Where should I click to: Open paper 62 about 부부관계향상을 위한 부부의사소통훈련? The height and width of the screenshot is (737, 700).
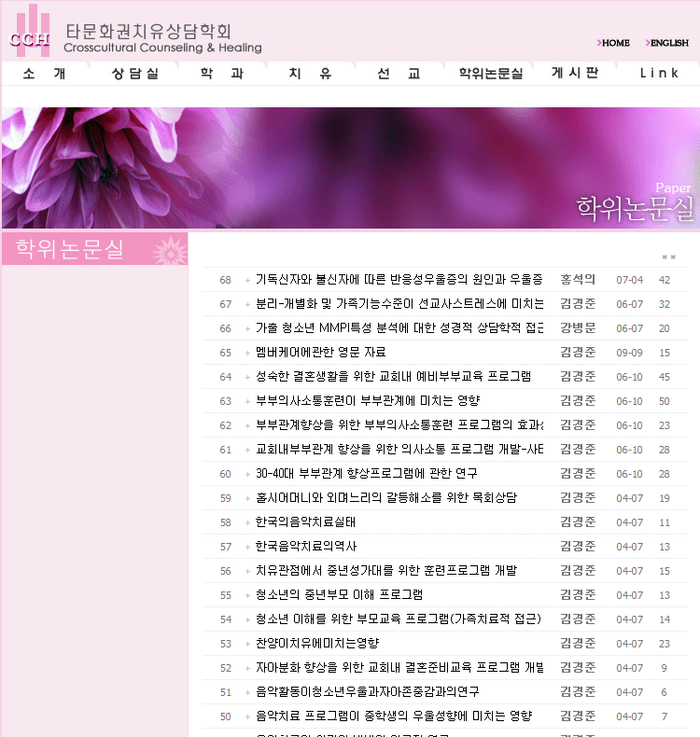[399, 425]
